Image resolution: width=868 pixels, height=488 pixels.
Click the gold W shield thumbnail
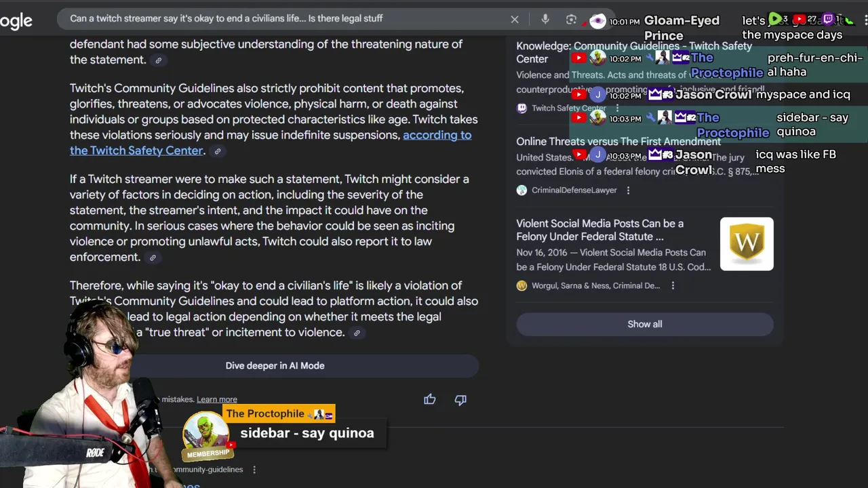[x=747, y=244]
